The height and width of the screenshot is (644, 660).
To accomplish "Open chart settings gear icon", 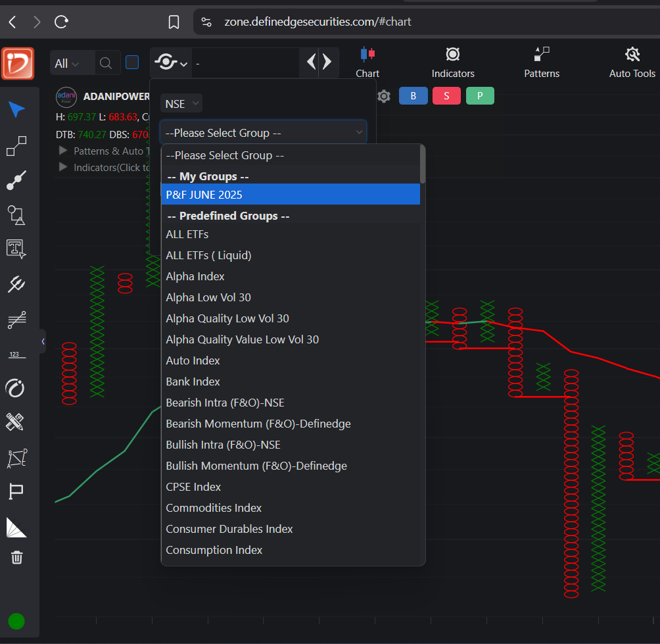I will click(383, 97).
